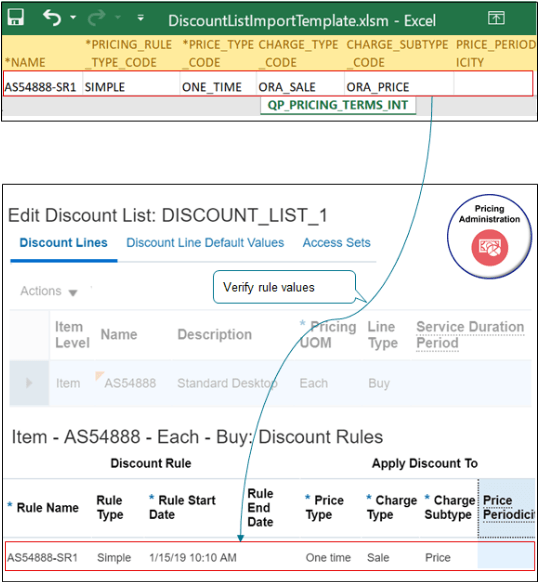Image resolution: width=554 pixels, height=583 pixels.
Task: Select rule name AS54888-SR1 in Discount Rules
Action: (42, 558)
